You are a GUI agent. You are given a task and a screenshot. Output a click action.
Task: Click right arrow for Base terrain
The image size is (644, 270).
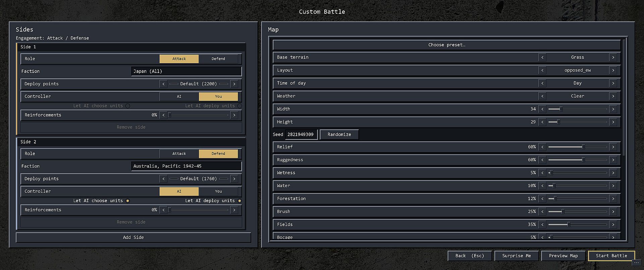(x=613, y=57)
